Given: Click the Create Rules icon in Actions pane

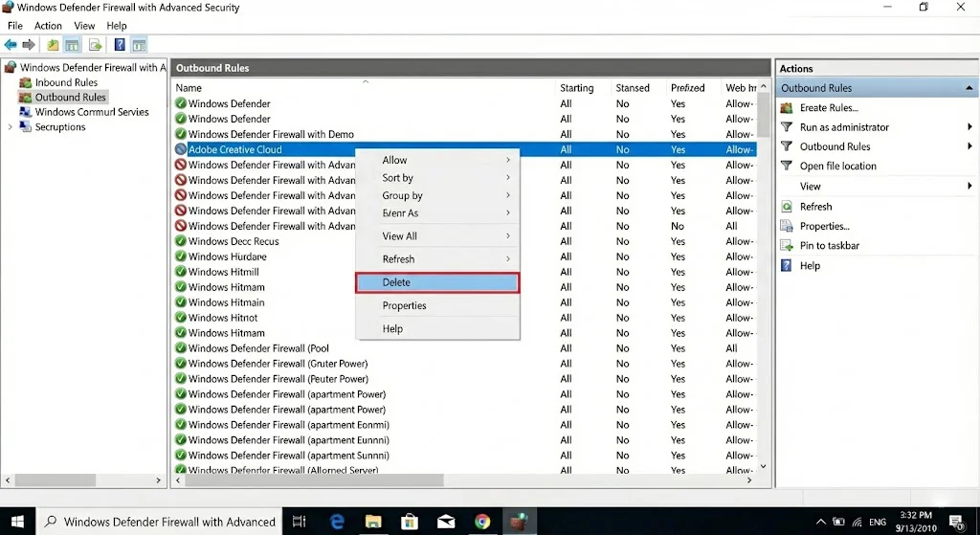Looking at the screenshot, I should pos(787,108).
